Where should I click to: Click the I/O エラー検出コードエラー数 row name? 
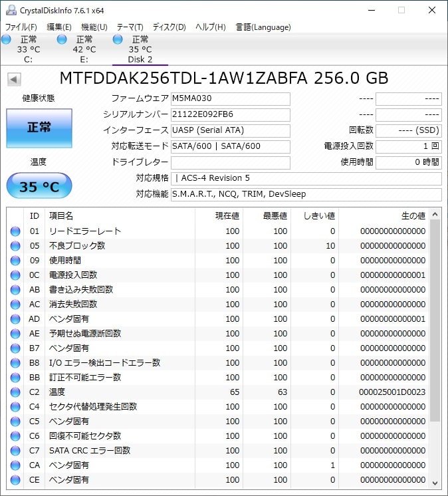click(x=104, y=363)
